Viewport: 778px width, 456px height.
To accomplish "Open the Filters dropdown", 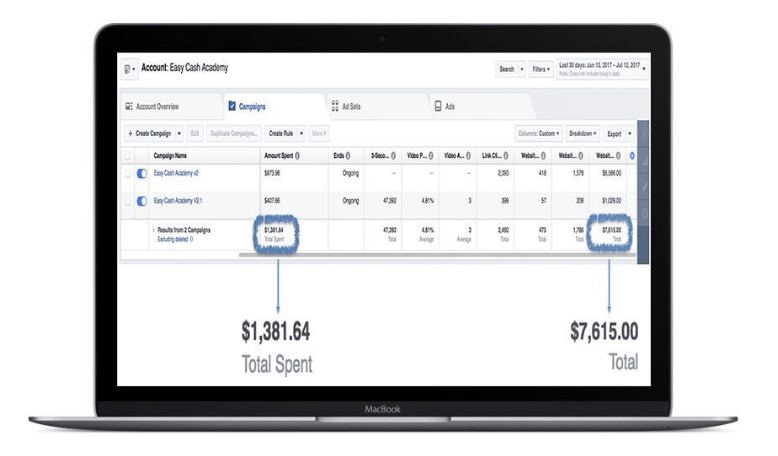I will click(541, 69).
